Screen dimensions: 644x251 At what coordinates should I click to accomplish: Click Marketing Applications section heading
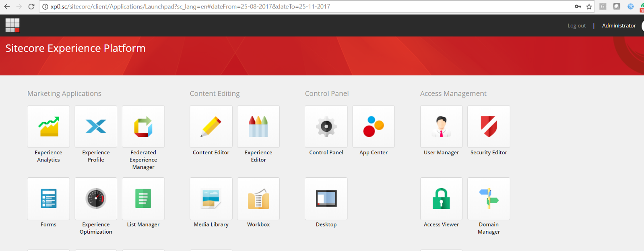[64, 93]
